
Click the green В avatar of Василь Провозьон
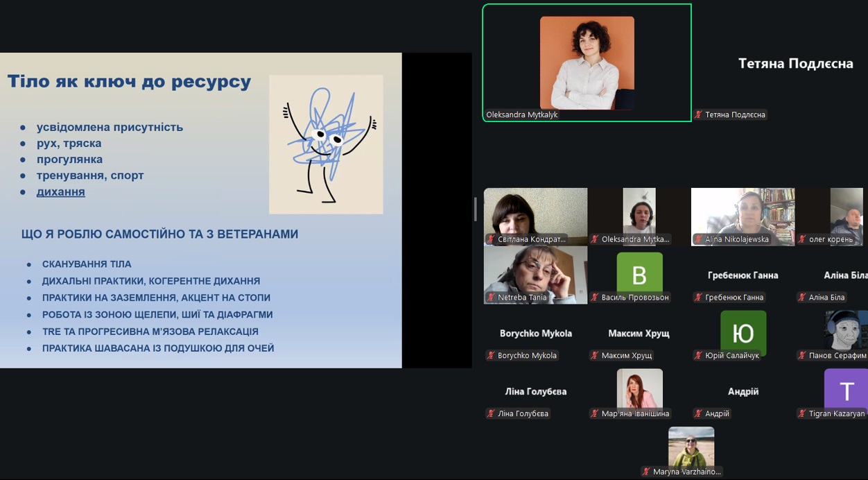coord(639,273)
